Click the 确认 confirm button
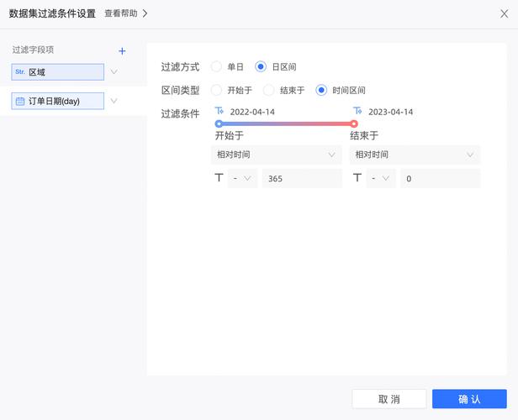 coord(469,399)
